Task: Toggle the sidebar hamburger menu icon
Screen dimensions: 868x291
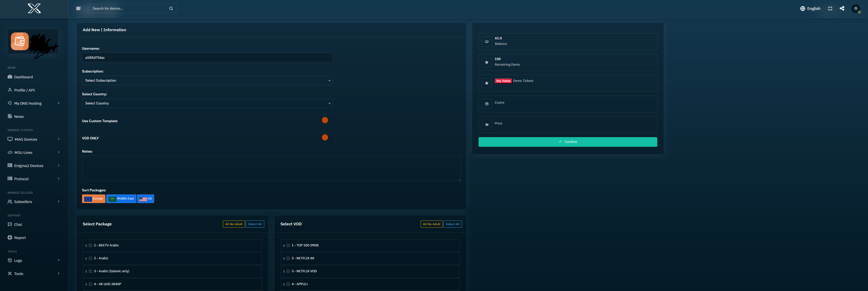Action: click(x=78, y=8)
